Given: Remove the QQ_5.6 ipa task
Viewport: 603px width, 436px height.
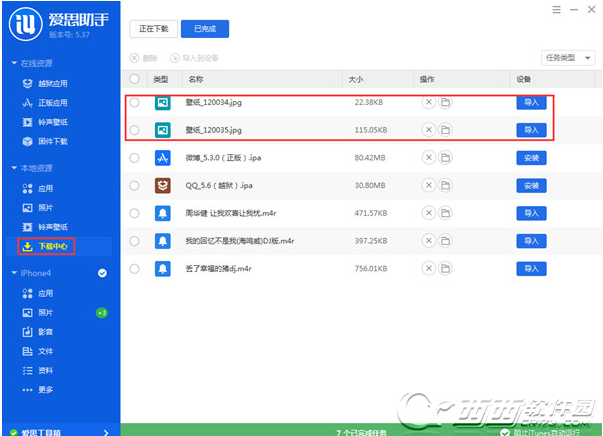Looking at the screenshot, I should click(428, 185).
